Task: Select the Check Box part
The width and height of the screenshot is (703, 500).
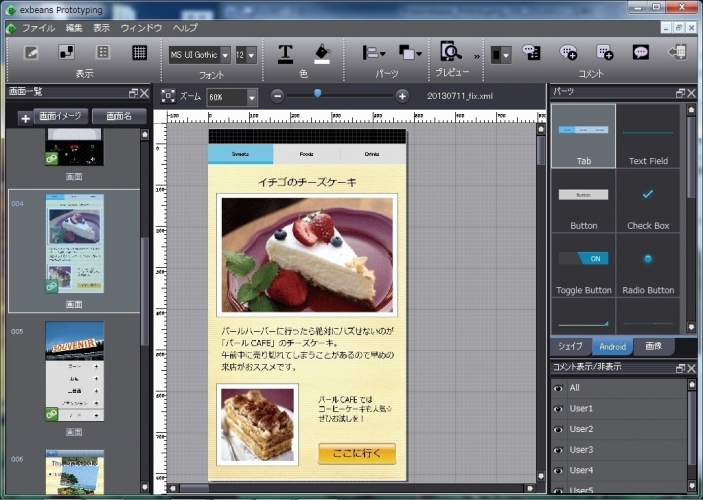Action: click(648, 201)
